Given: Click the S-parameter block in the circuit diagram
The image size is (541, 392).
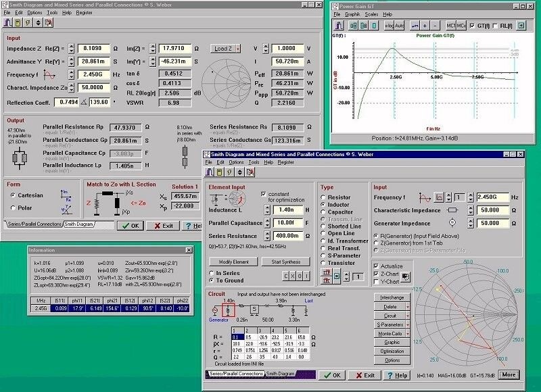Looking at the screenshot, I should click(x=254, y=310).
